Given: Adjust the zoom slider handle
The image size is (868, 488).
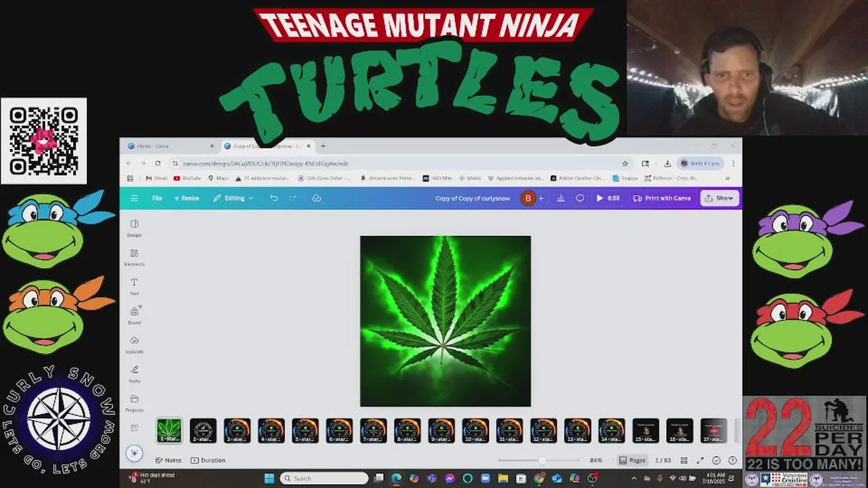Looking at the screenshot, I should click(542, 460).
